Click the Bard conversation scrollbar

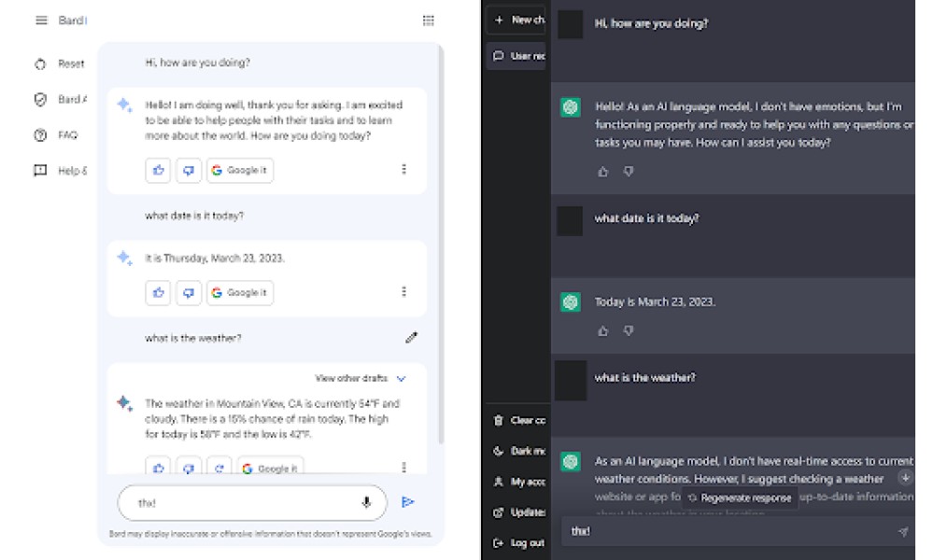442,244
